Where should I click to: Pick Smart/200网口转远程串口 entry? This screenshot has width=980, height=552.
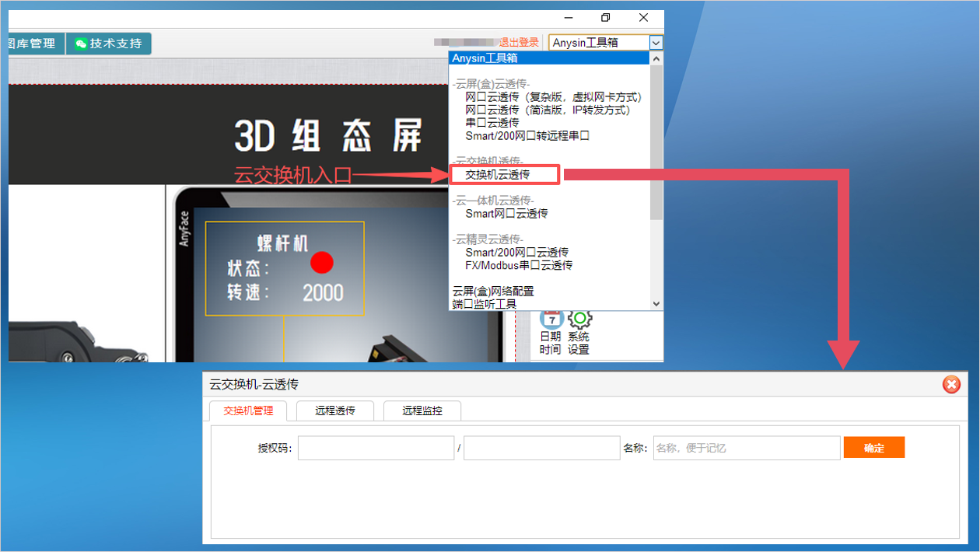pos(527,135)
